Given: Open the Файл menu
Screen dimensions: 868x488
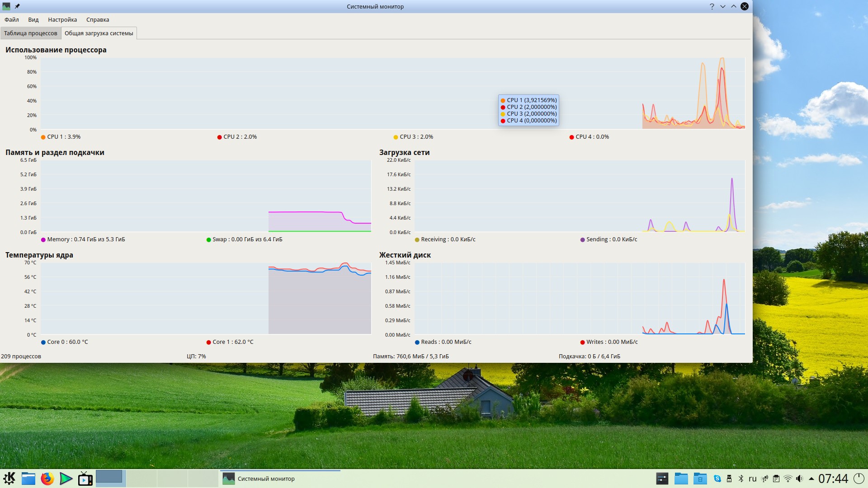Looking at the screenshot, I should (x=12, y=19).
